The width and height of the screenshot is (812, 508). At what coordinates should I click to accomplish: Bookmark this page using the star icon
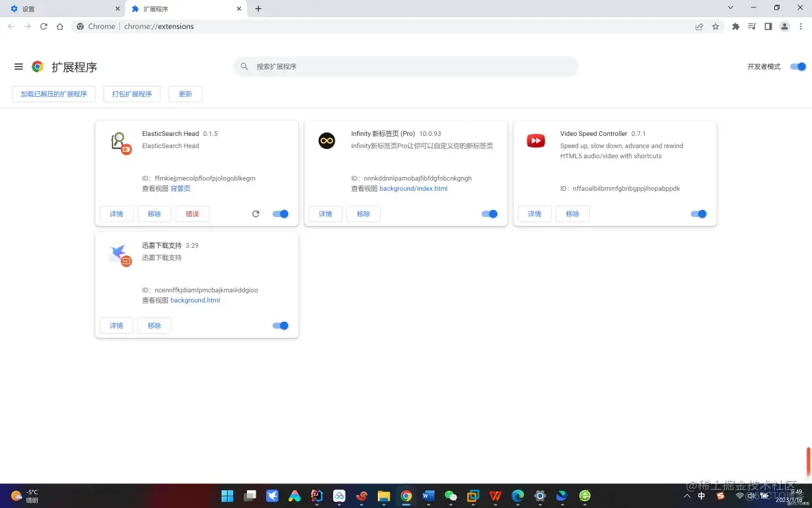[x=715, y=26]
